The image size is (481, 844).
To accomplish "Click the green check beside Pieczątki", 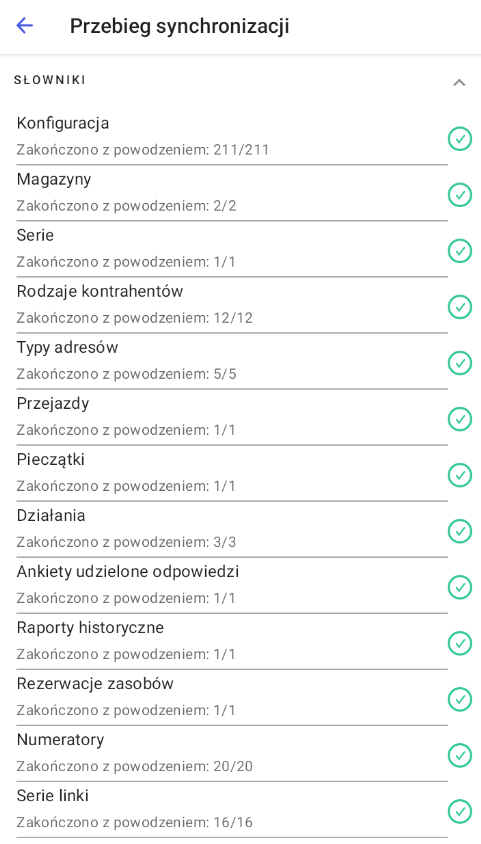I will click(x=459, y=474).
